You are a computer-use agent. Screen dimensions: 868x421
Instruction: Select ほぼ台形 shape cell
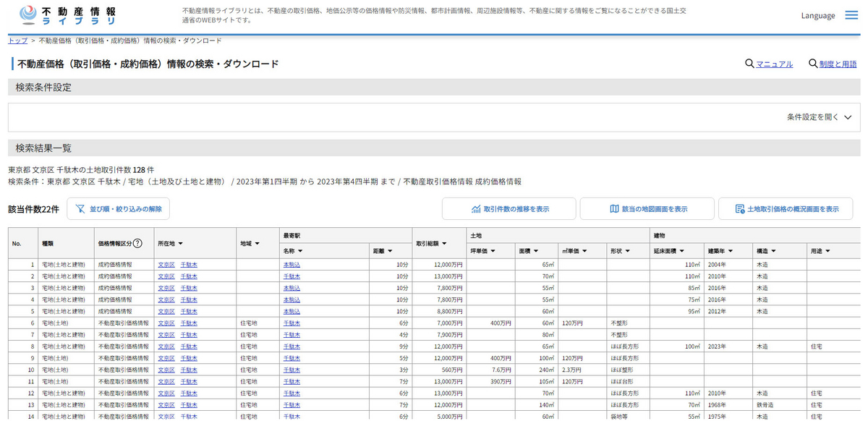point(621,381)
